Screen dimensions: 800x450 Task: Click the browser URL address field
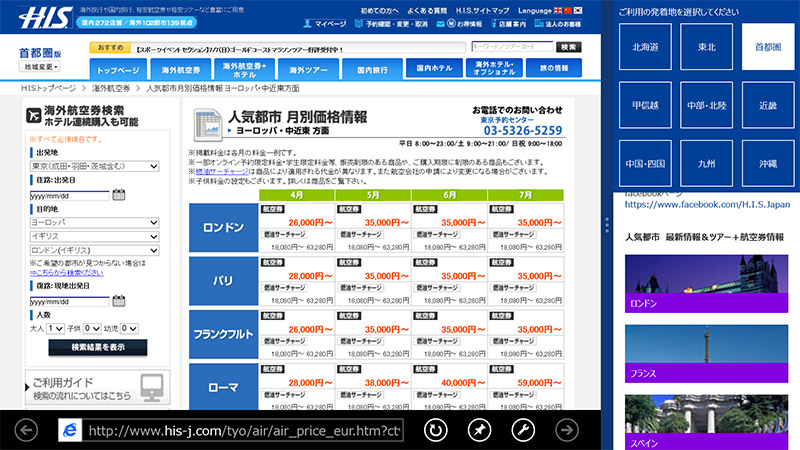click(245, 431)
